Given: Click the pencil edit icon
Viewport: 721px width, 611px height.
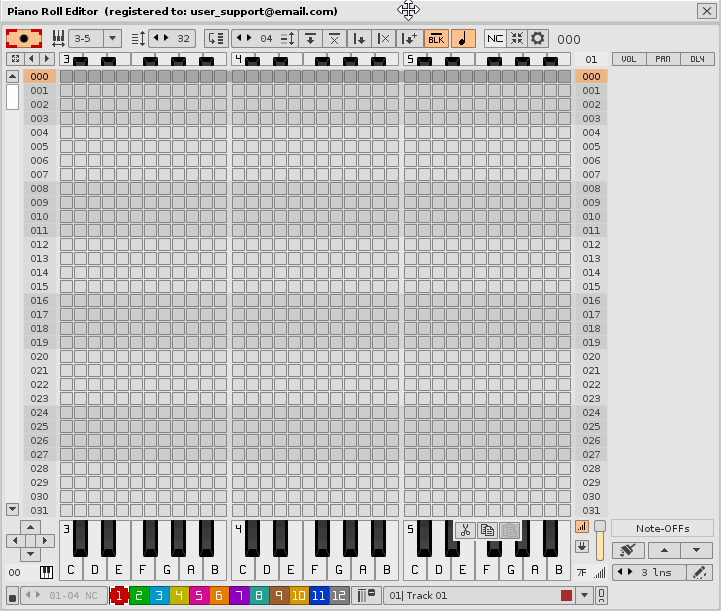Looking at the screenshot, I should (700, 572).
